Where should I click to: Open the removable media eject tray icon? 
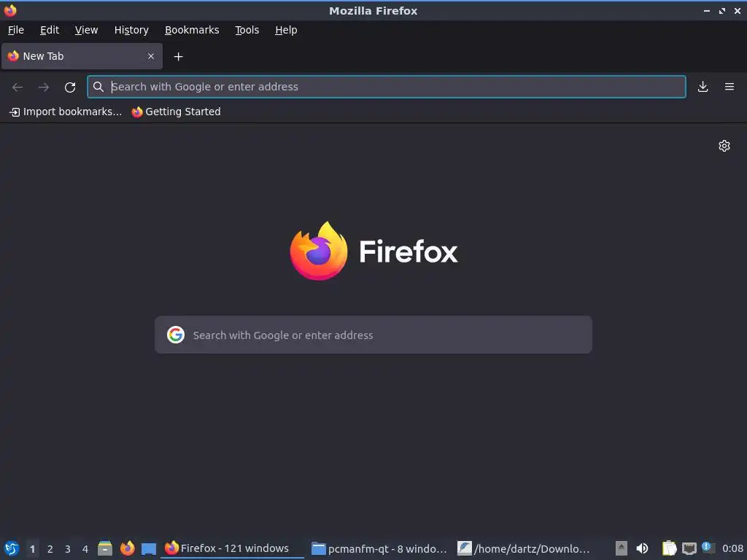(621, 548)
